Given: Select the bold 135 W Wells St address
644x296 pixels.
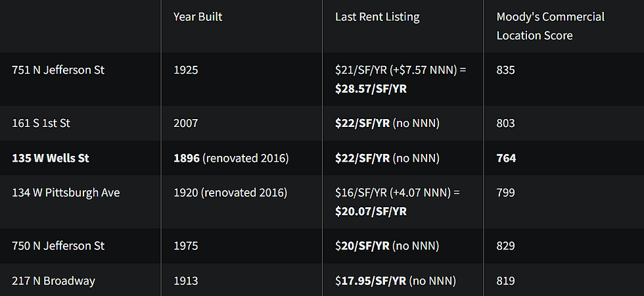Looking at the screenshot, I should coord(51,159).
